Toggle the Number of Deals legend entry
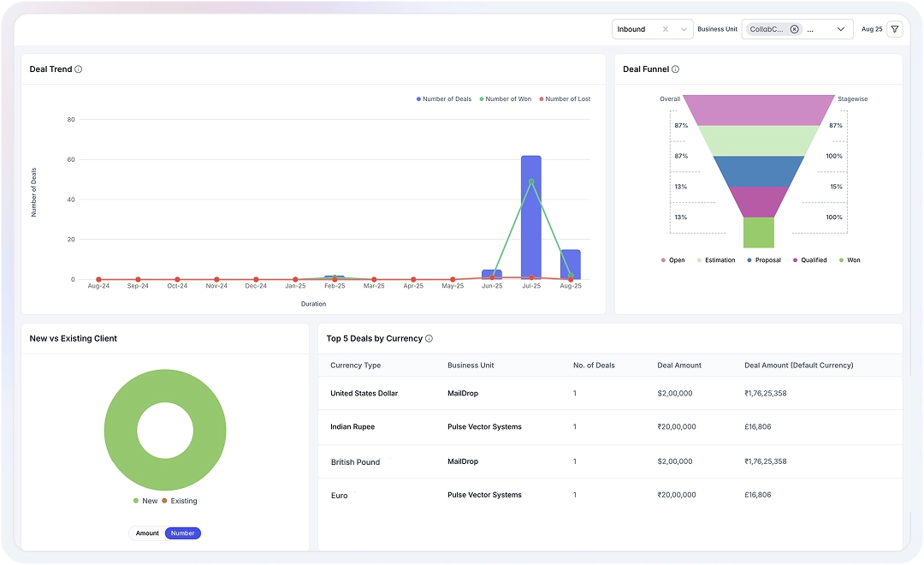Viewport: 924px width, 565px height. [443, 98]
